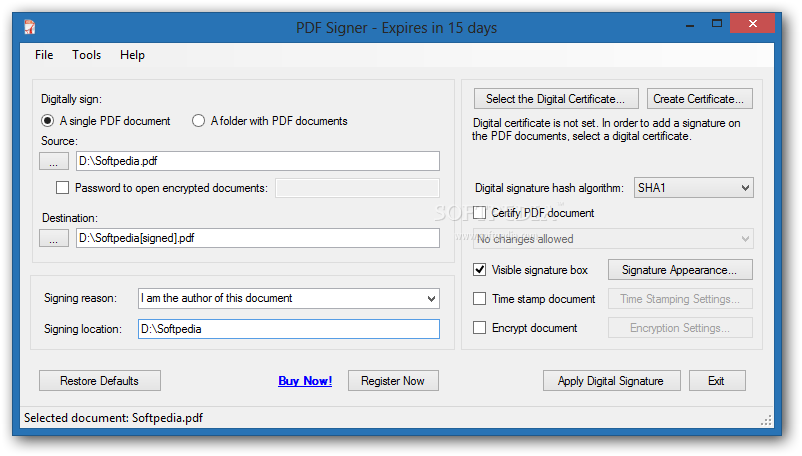Screen dimensions: 802x456
Task: Browse for the destination file path
Action: click(54, 238)
